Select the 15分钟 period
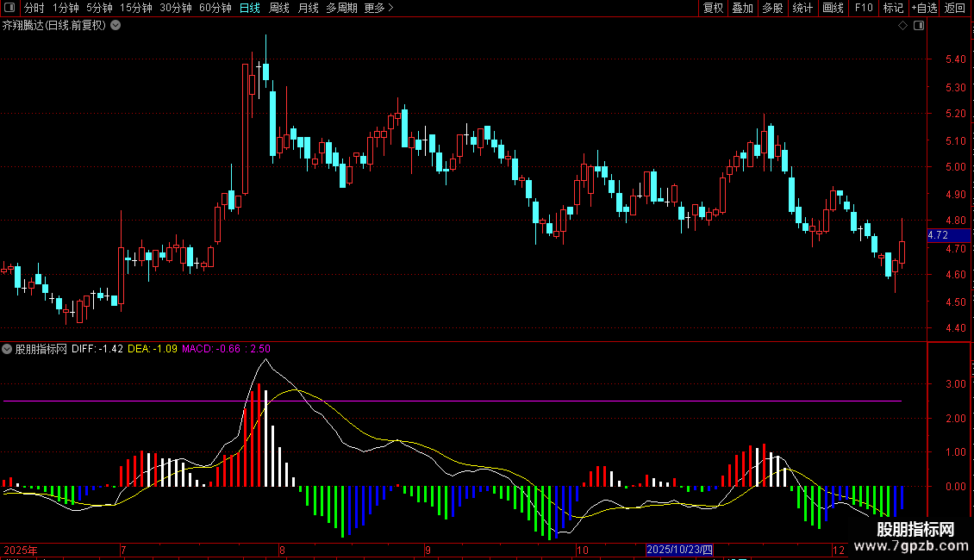 tap(136, 8)
